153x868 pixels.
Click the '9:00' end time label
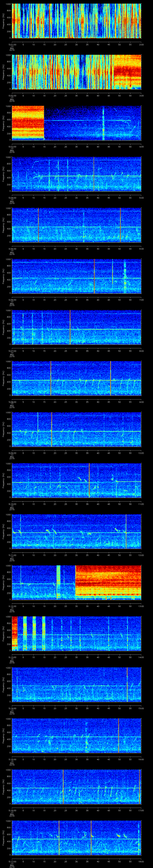(141, 402)
